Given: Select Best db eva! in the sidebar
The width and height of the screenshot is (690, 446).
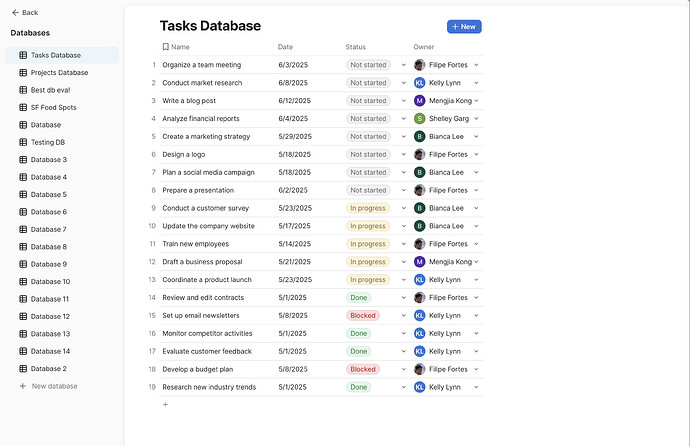Looking at the screenshot, I should [x=51, y=90].
